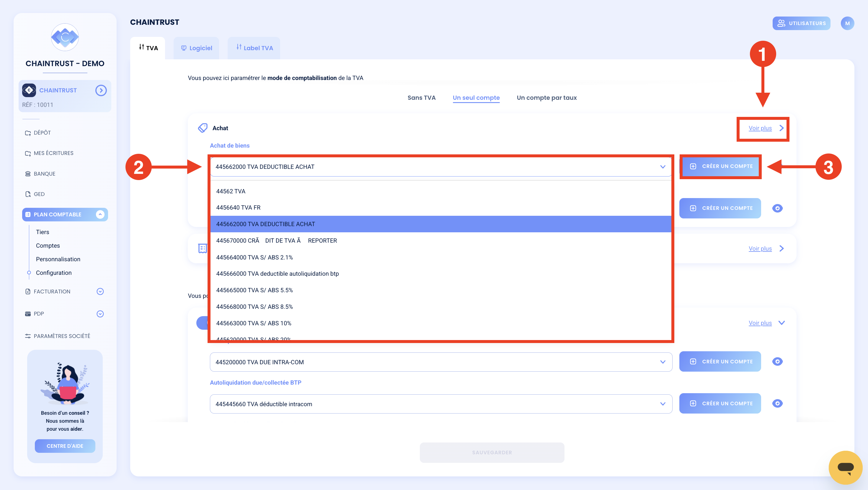Select 445663000 TVA S/ ABS 10% option
Image resolution: width=868 pixels, height=490 pixels.
[441, 323]
